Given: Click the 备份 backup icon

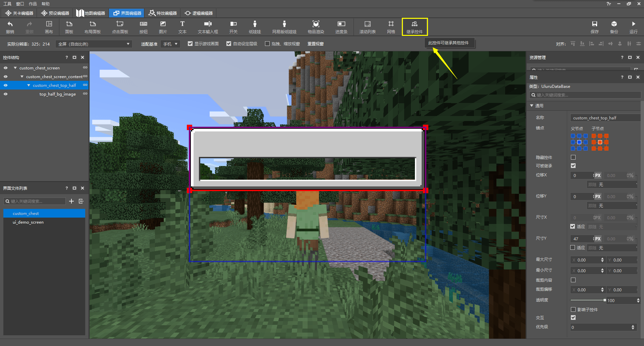Looking at the screenshot, I should point(614,27).
